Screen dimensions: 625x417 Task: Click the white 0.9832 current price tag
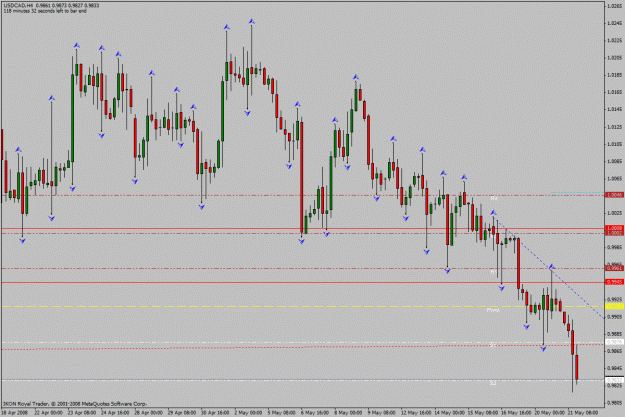click(615, 380)
